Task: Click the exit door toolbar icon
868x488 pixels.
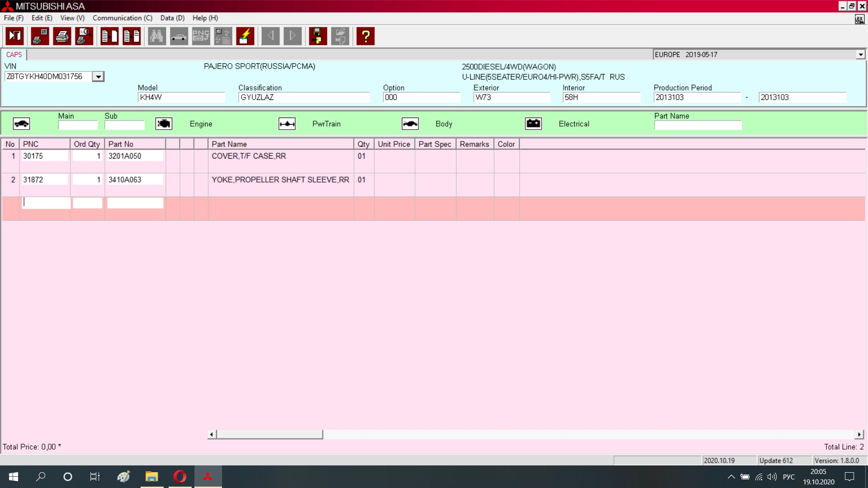Action: (x=15, y=36)
